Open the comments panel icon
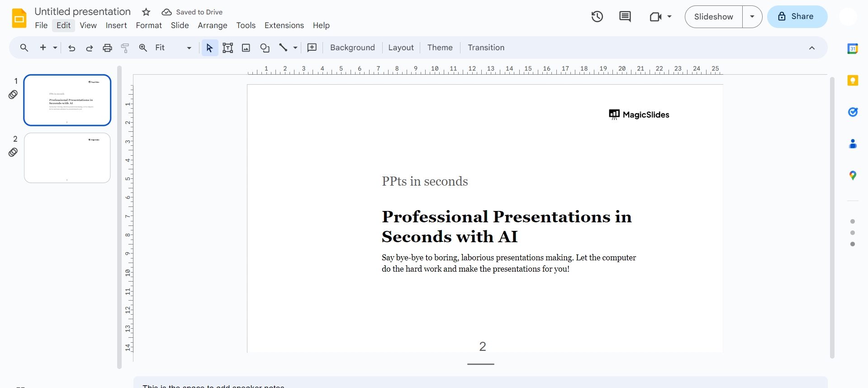 tap(625, 17)
